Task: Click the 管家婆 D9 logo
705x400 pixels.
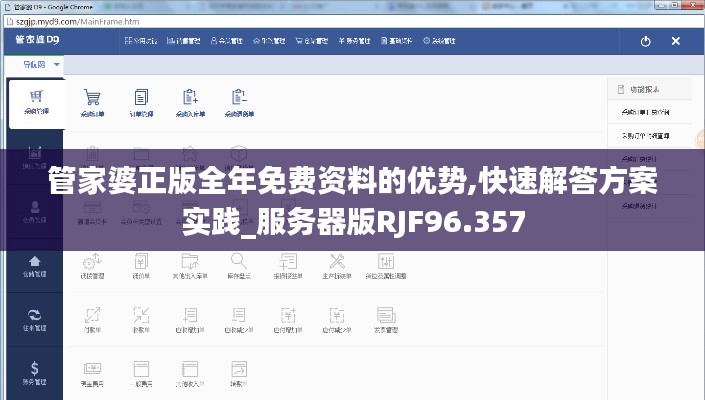Action: 37,40
